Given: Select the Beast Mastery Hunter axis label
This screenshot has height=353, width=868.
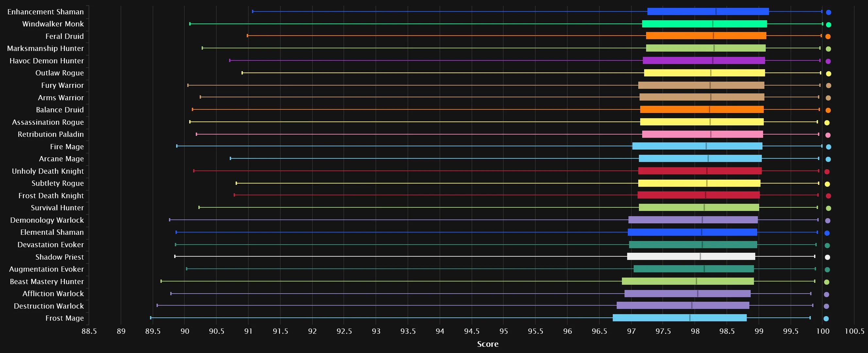Looking at the screenshot, I should click(x=46, y=281).
